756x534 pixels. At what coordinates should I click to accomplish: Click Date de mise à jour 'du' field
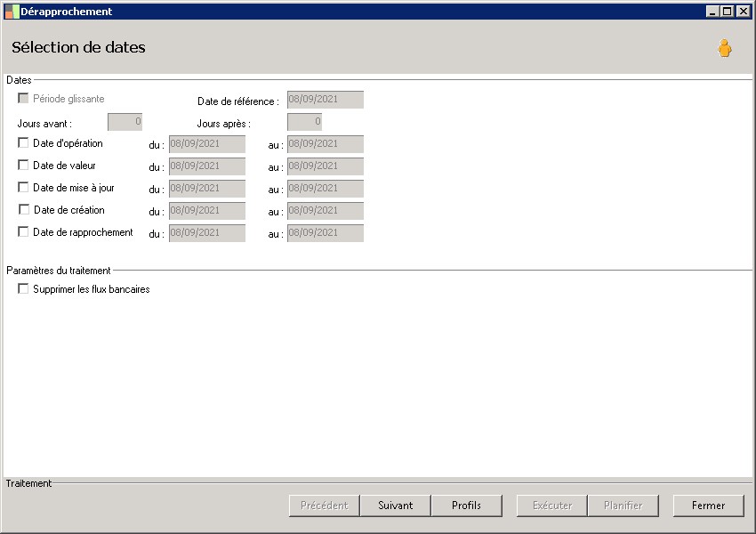coord(207,188)
